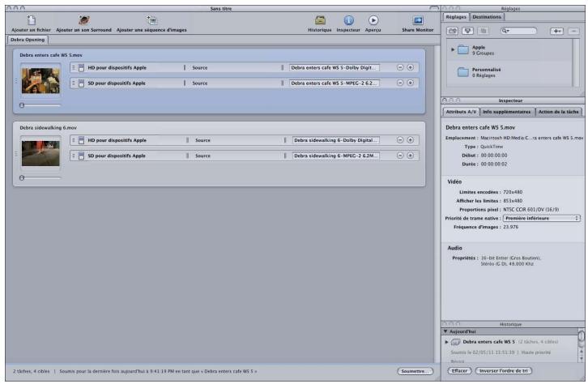Click the Ajouter un fichier toolbar icon
The height and width of the screenshot is (384, 588).
pyautogui.click(x=31, y=19)
